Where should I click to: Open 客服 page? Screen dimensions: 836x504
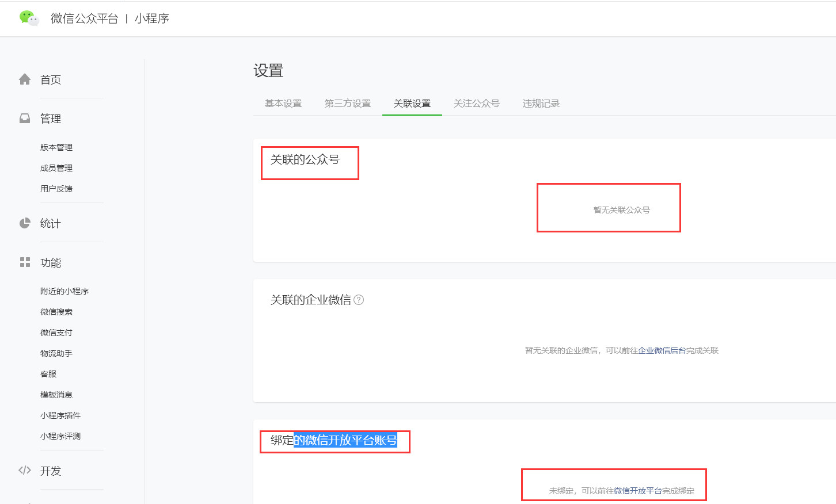pyautogui.click(x=48, y=374)
